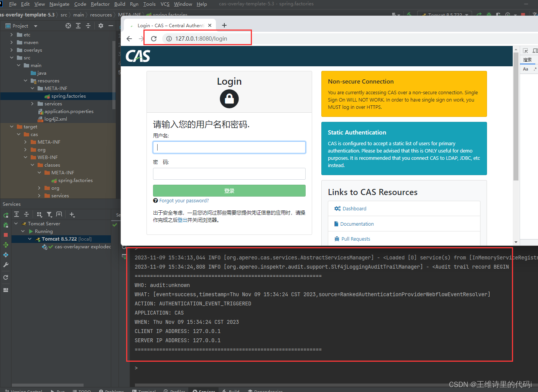Image resolution: width=538 pixels, height=392 pixels.
Task: Reload the browser page
Action: [154, 39]
